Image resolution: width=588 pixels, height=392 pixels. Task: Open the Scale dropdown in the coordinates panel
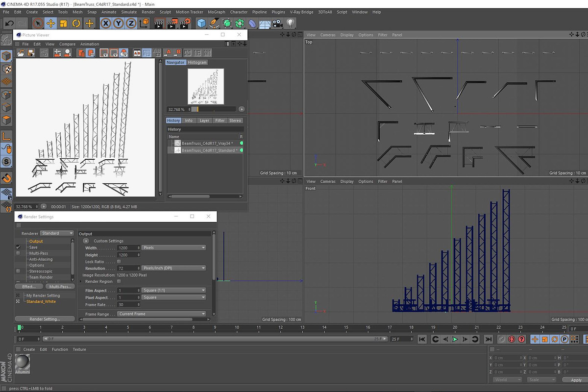tap(541, 380)
